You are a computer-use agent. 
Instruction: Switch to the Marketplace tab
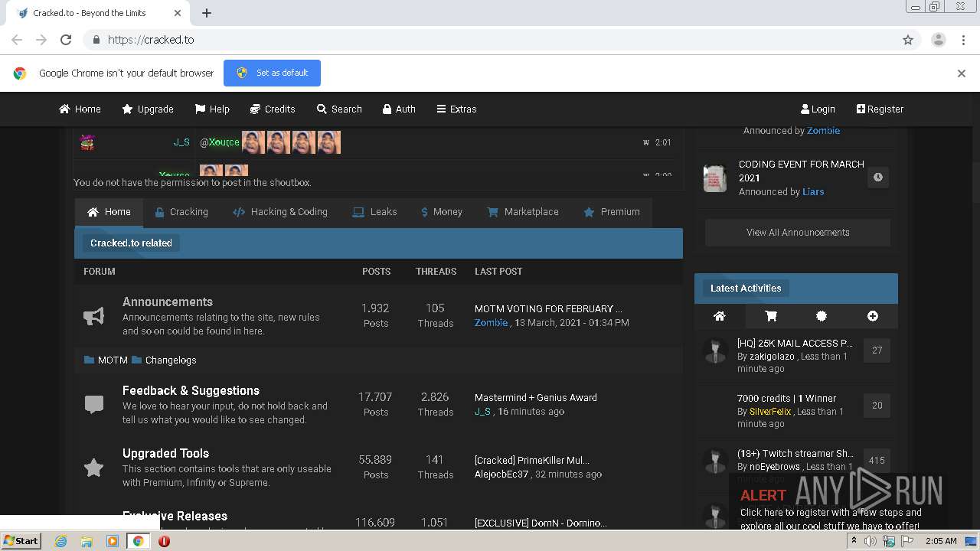[523, 212]
